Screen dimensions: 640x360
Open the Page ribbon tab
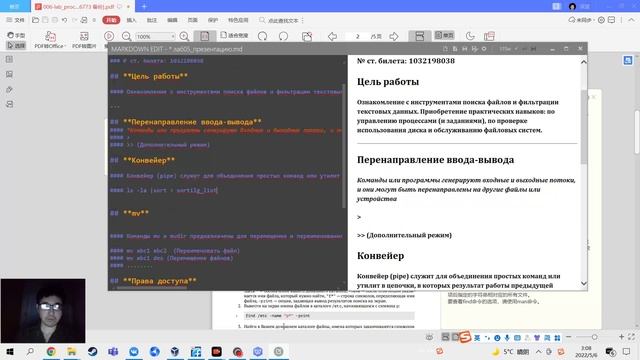pos(193,20)
